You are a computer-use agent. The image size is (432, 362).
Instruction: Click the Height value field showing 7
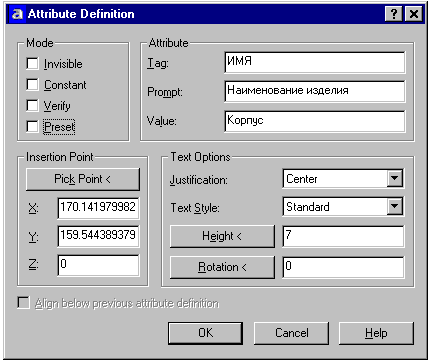[x=343, y=236]
